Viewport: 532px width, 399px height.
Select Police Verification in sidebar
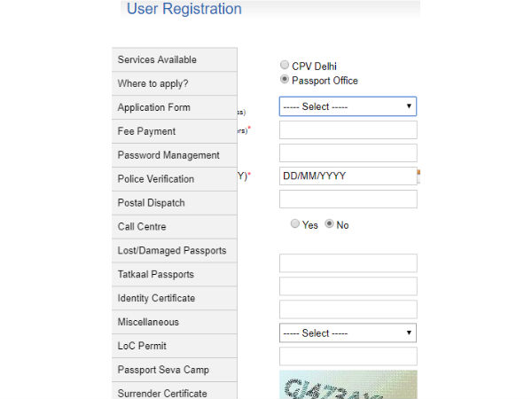point(175,179)
